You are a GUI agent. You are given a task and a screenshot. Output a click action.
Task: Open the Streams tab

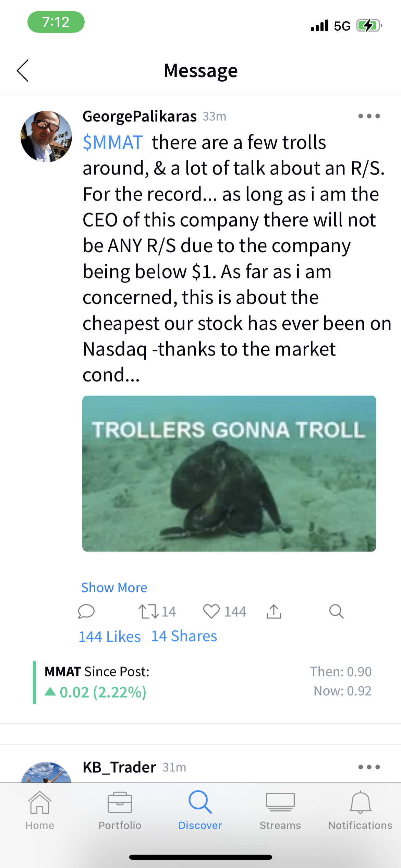pos(280,810)
